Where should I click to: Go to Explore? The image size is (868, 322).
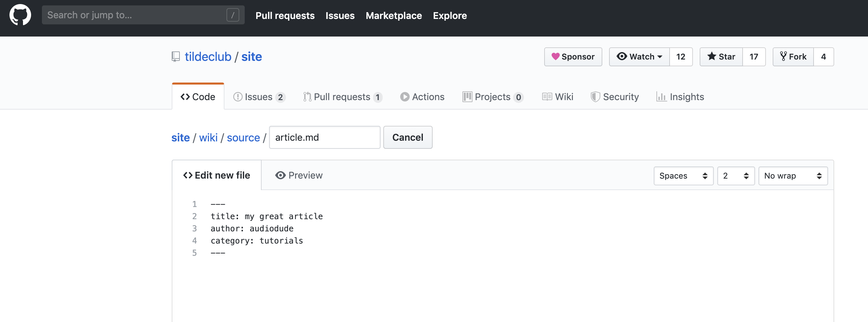[x=450, y=16]
